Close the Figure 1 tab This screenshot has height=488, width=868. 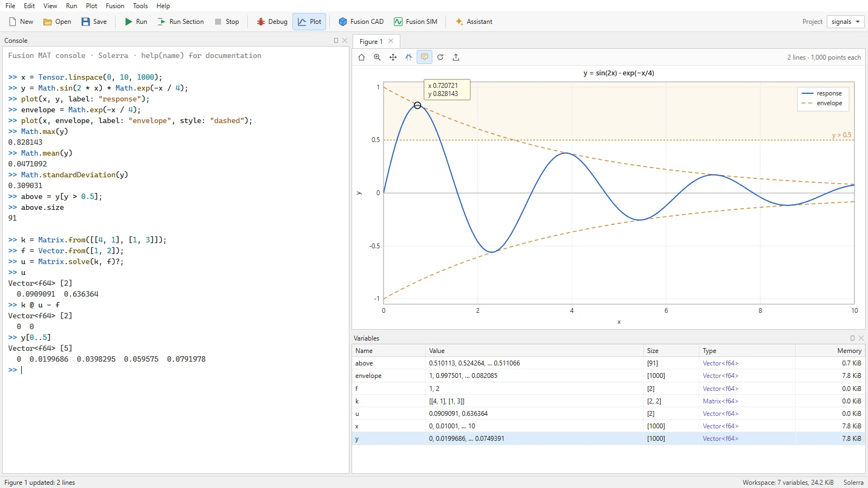[x=391, y=41]
